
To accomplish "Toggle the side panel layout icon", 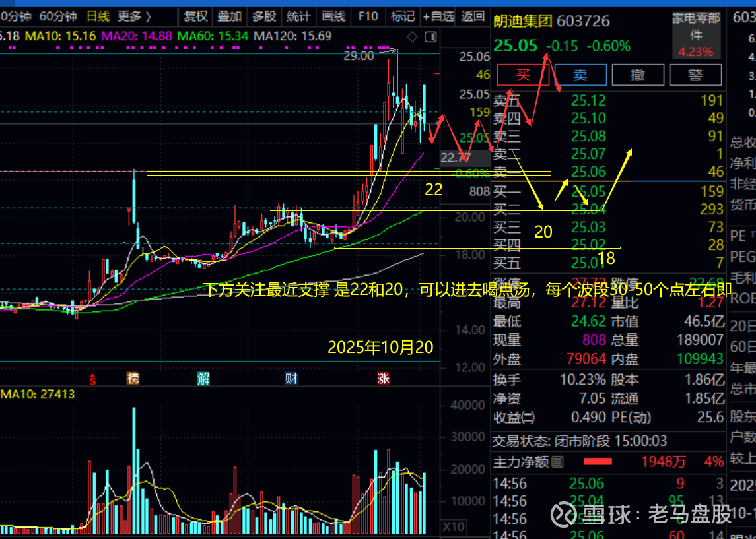I will pos(430,36).
